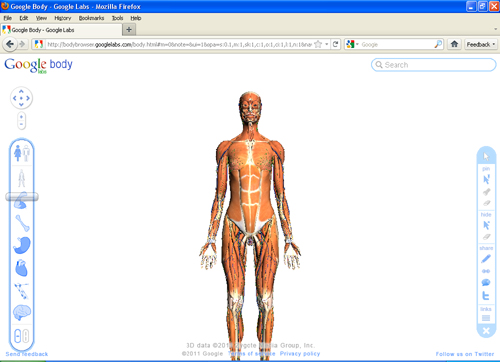500x362 pixels.
Task: Open the Help menu
Action: click(x=136, y=18)
